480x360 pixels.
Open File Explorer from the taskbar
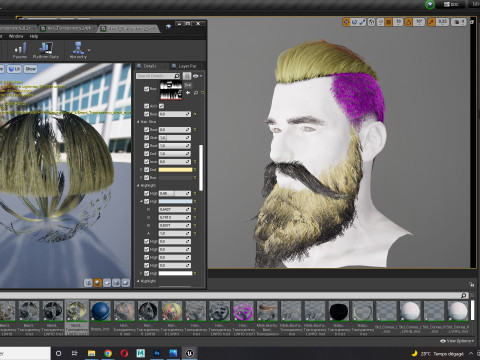(91, 353)
